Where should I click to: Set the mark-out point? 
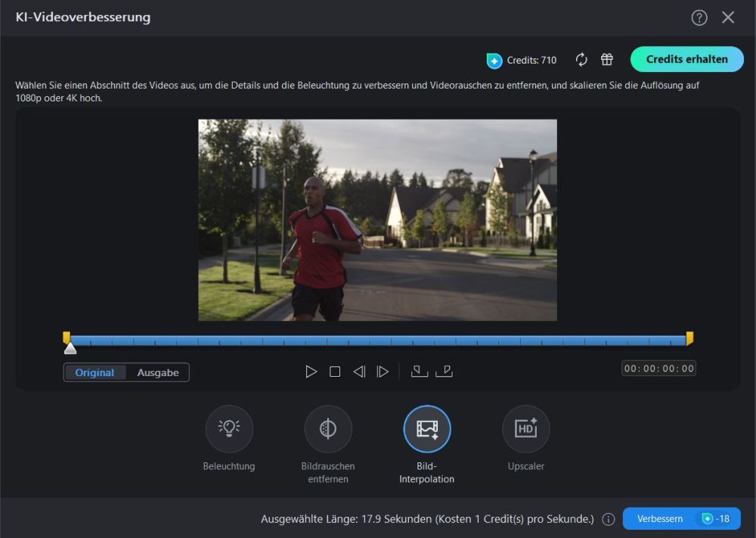[444, 371]
